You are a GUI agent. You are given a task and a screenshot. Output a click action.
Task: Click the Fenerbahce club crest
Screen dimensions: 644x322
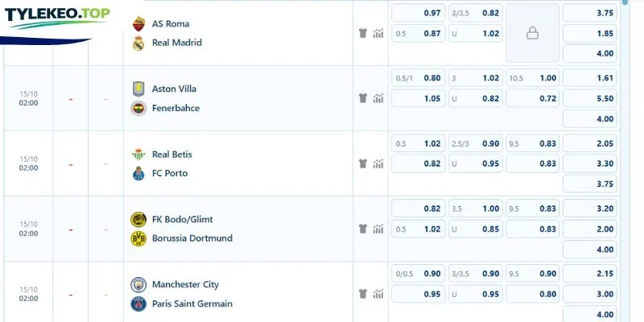(x=138, y=109)
